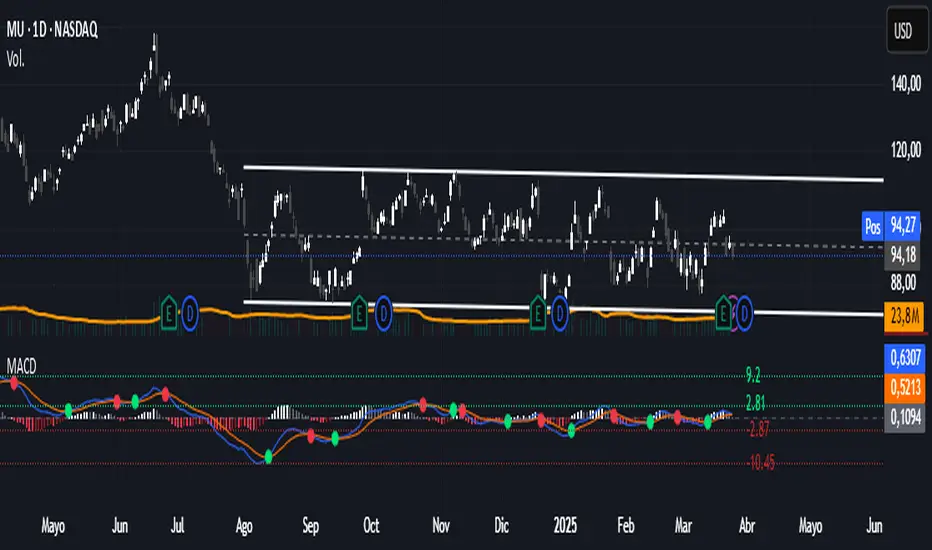Click the orange 23,8M volume label
Viewport: 932px width, 550px height.
pyautogui.click(x=904, y=319)
